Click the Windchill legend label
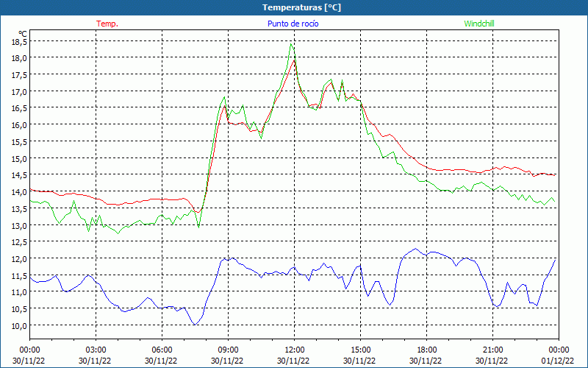Viewport: 588px width, 368px height. pyautogui.click(x=479, y=24)
